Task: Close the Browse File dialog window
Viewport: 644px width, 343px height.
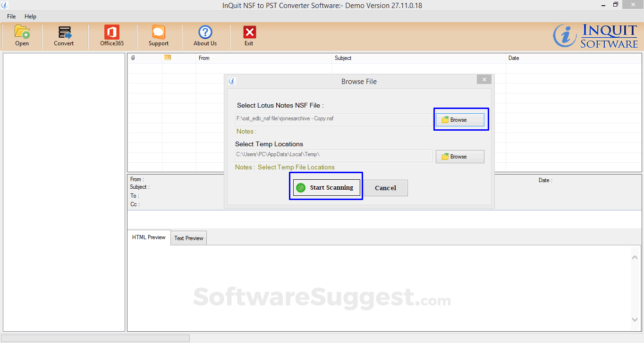Action: point(484,80)
